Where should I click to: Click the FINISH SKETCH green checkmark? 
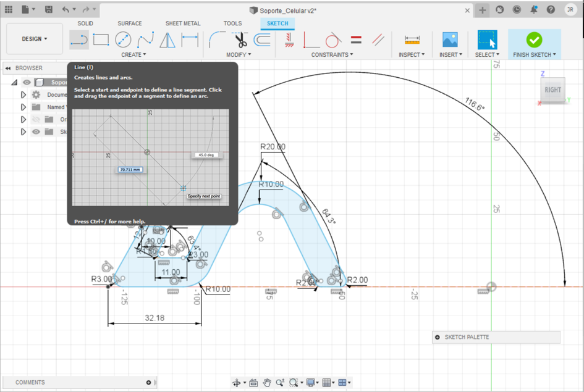534,40
